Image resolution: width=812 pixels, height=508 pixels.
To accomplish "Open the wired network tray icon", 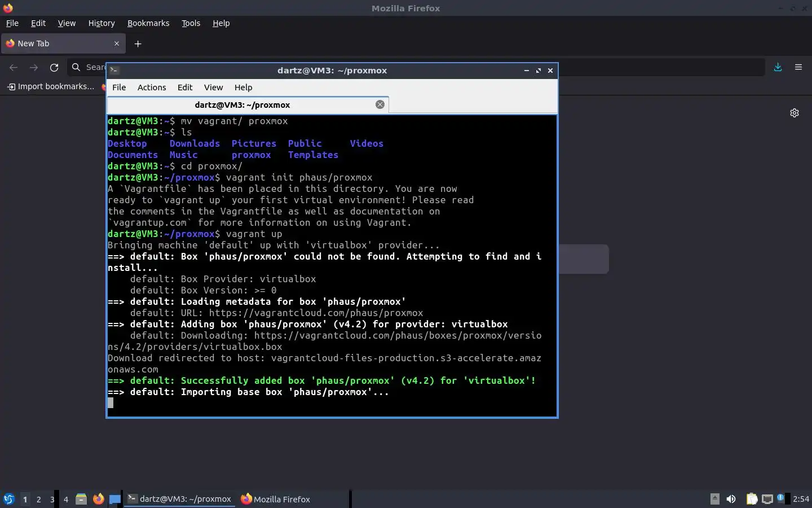I will click(x=767, y=499).
